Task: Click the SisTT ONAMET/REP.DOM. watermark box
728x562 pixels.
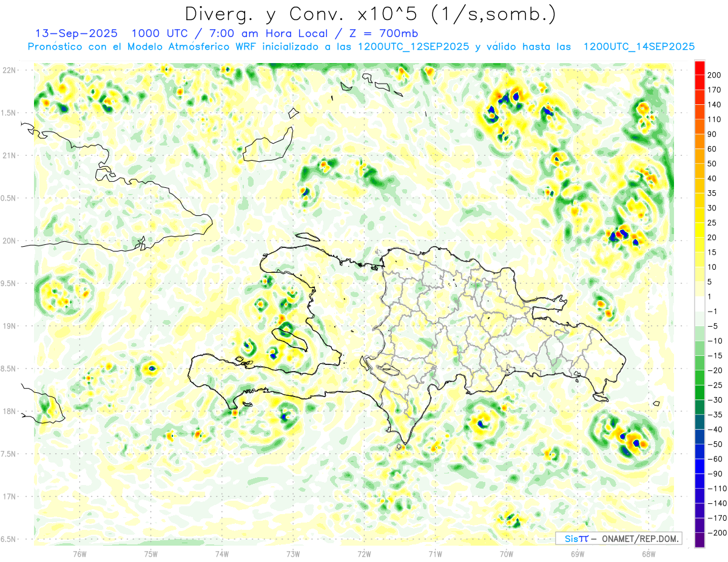Action: [619, 538]
